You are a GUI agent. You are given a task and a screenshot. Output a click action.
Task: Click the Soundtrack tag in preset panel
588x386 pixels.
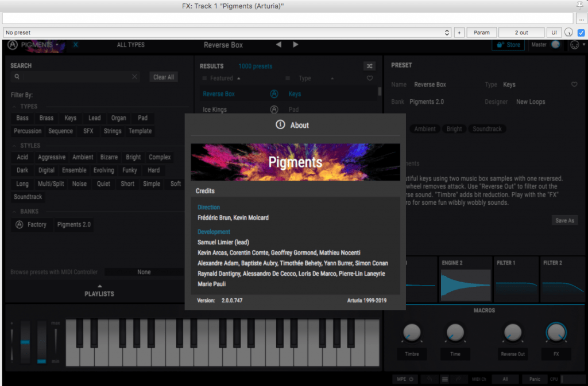(x=487, y=129)
